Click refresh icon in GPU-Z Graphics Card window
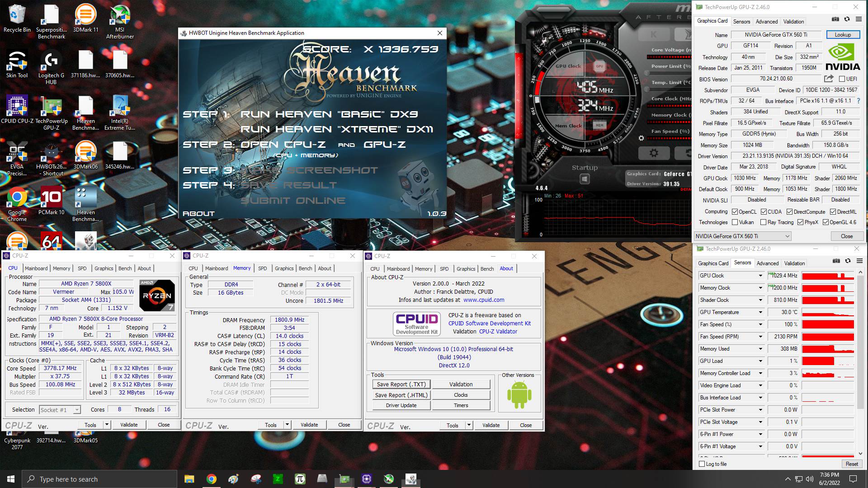 coord(847,19)
